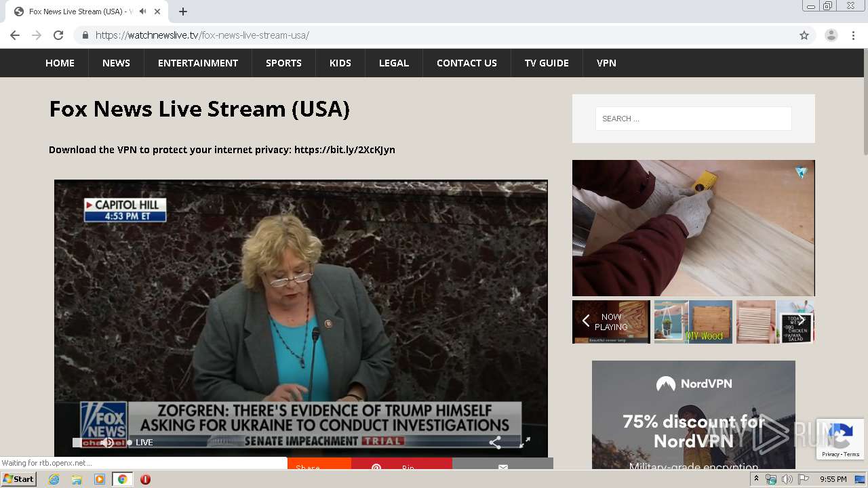Reload the current page
Image resolution: width=868 pixels, height=488 pixels.
[58, 35]
